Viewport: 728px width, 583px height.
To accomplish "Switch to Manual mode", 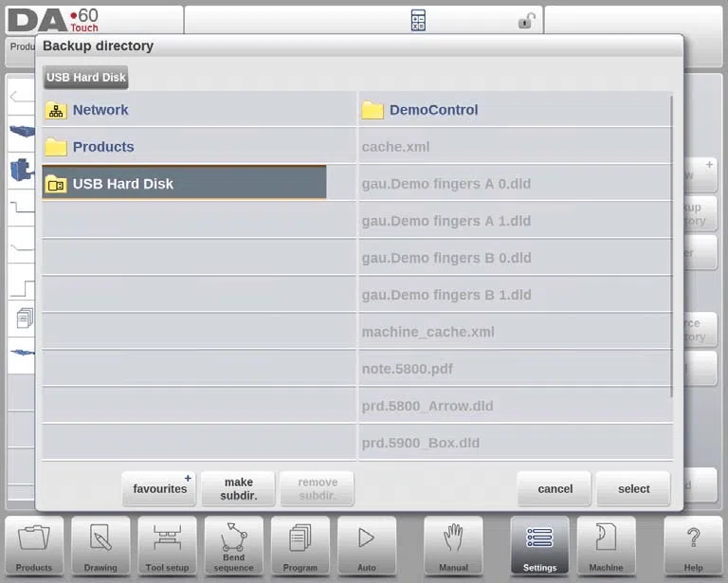I will pos(453,546).
